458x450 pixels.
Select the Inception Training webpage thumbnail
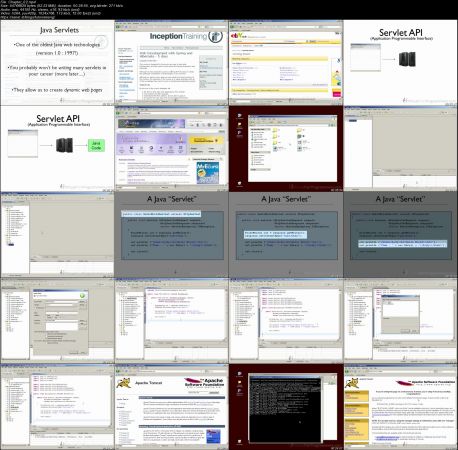click(x=171, y=63)
